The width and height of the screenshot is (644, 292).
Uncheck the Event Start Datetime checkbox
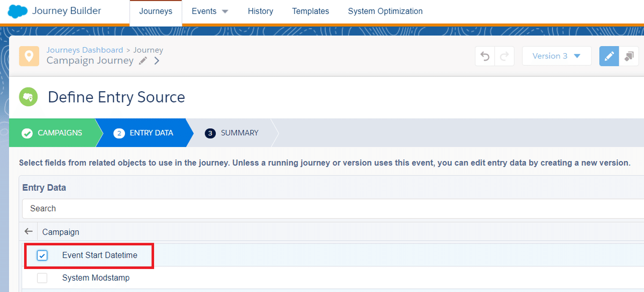[x=42, y=255]
